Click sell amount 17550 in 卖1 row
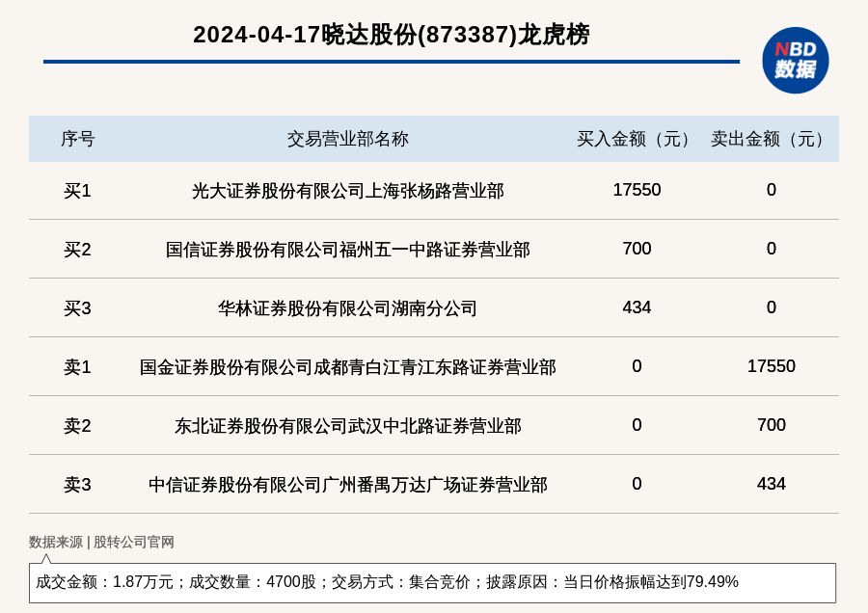This screenshot has width=868, height=613. click(772, 365)
